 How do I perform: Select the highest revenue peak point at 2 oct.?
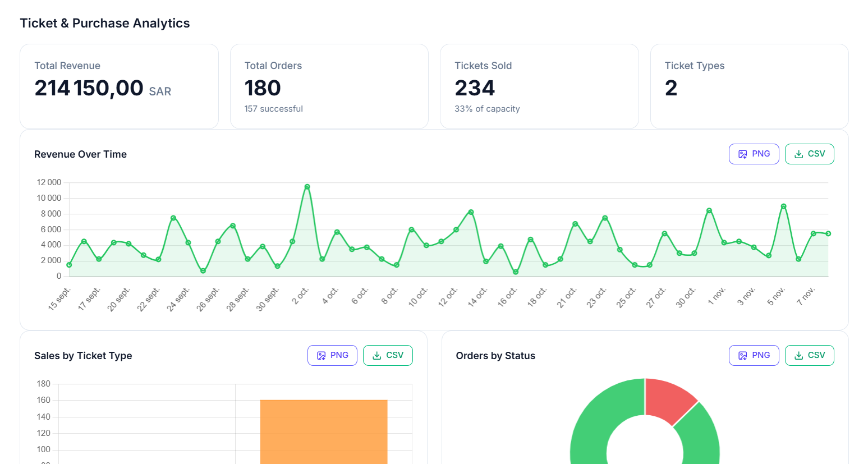(307, 187)
